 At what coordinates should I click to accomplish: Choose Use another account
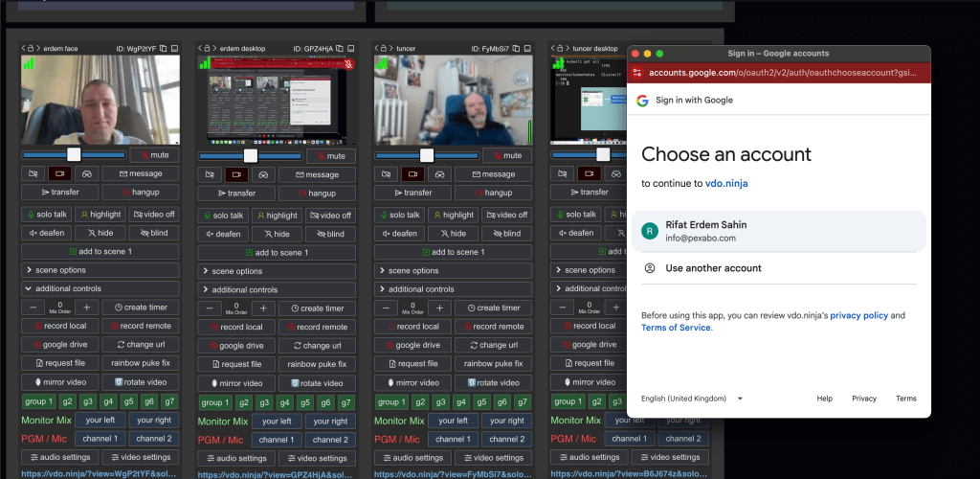point(779,268)
